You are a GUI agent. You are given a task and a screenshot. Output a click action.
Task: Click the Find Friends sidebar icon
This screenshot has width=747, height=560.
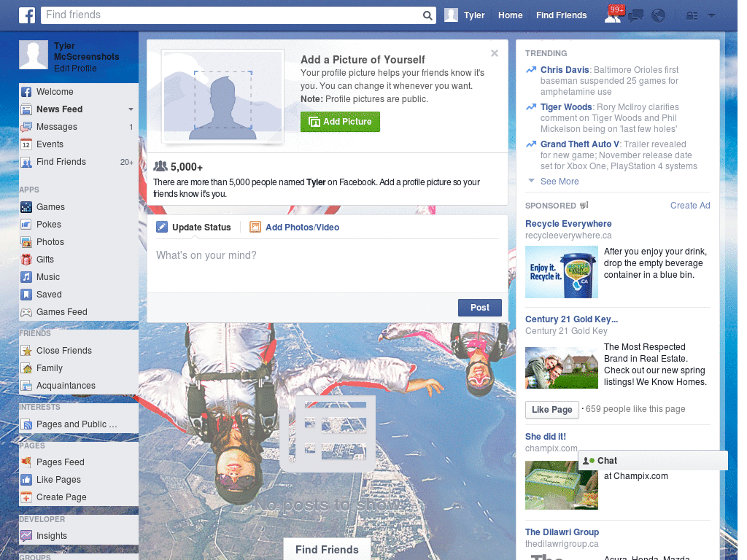(x=26, y=162)
